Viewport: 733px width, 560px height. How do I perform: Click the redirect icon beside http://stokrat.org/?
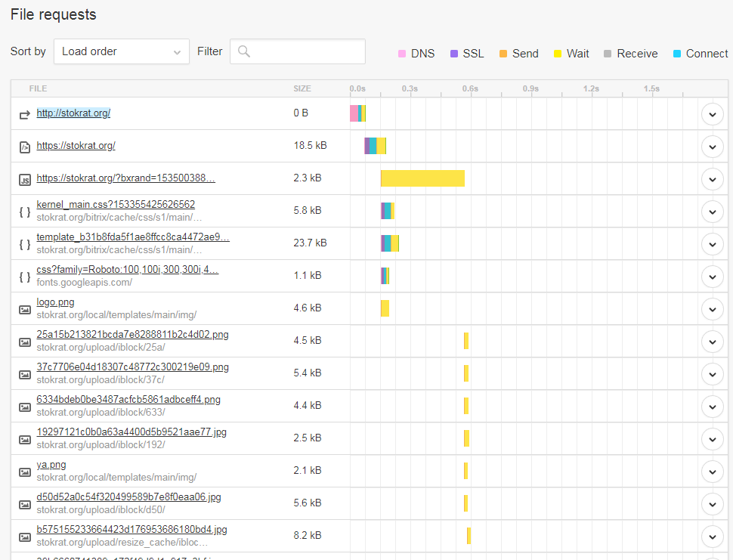(x=24, y=115)
